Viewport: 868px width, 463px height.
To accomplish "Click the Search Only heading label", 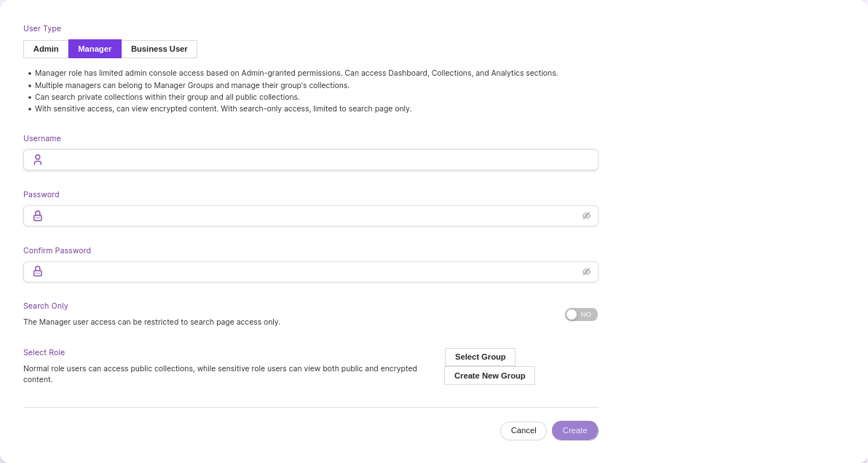I will pyautogui.click(x=46, y=306).
